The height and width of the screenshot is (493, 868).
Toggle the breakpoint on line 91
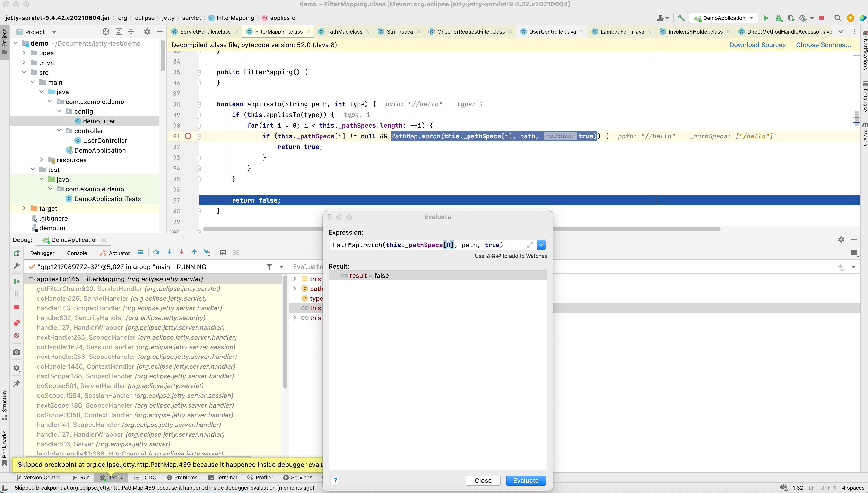pyautogui.click(x=188, y=136)
